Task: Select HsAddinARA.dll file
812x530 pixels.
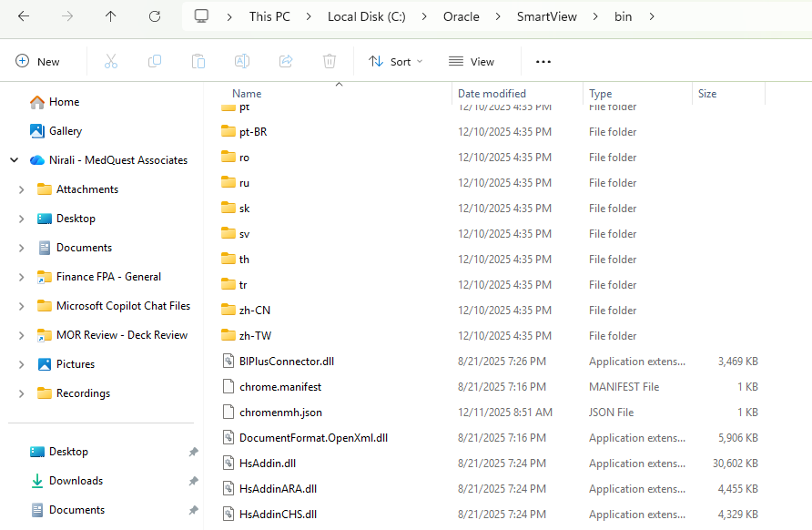Action: 278,488
